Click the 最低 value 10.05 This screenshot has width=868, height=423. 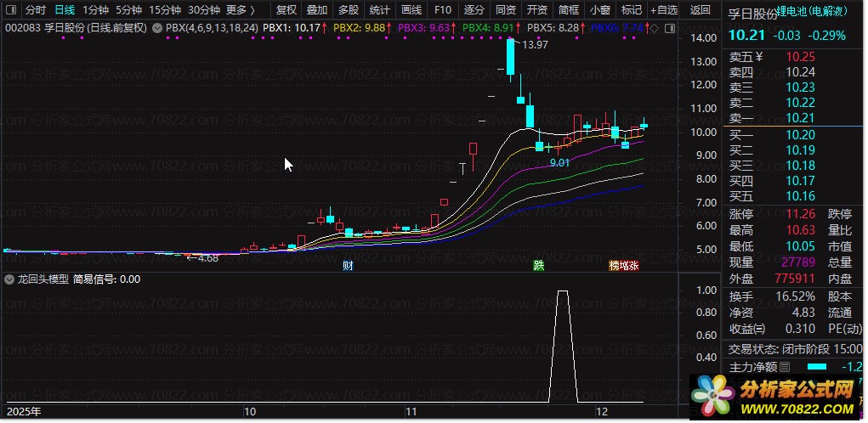[801, 246]
